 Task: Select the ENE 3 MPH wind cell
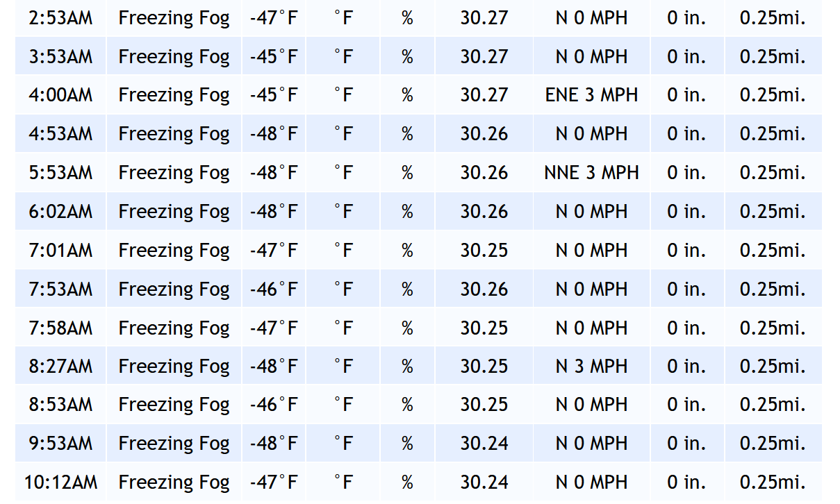[591, 95]
